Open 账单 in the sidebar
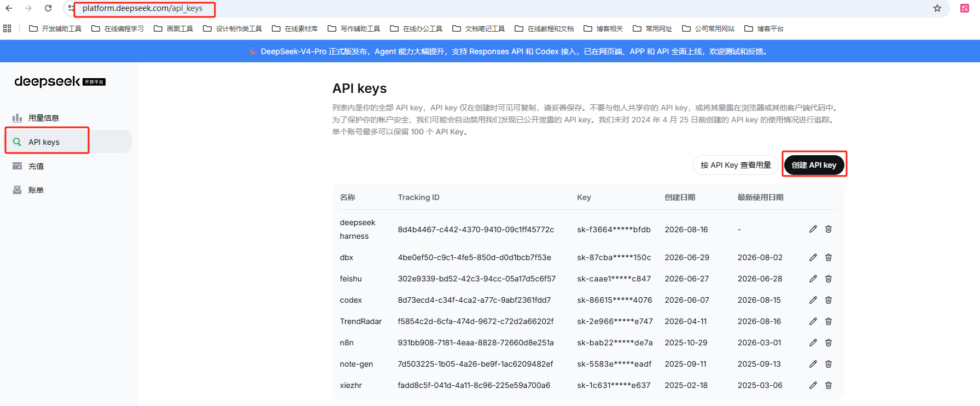The image size is (980, 406). 68,190
